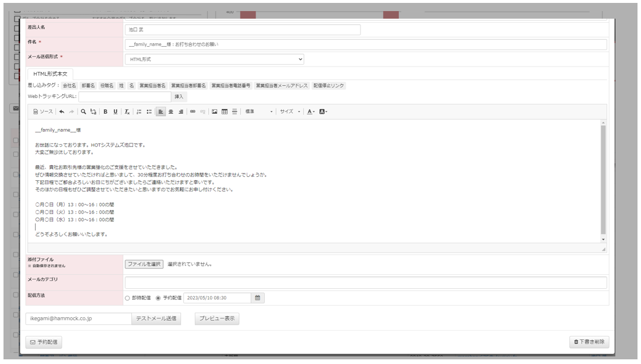
Task: Align text left
Action: click(160, 111)
